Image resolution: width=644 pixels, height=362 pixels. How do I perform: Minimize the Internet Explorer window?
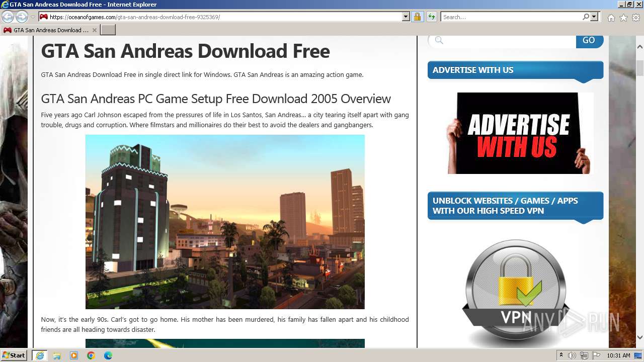(x=621, y=4)
